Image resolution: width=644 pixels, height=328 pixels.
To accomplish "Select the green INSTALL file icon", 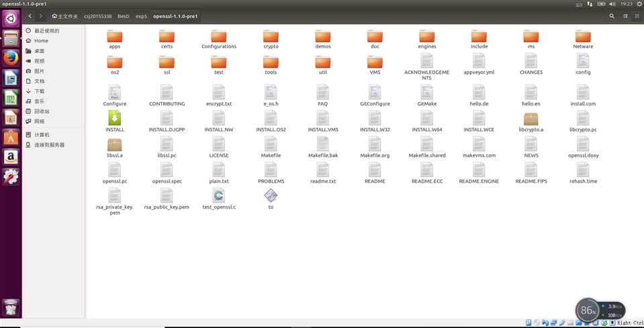I will [115, 118].
